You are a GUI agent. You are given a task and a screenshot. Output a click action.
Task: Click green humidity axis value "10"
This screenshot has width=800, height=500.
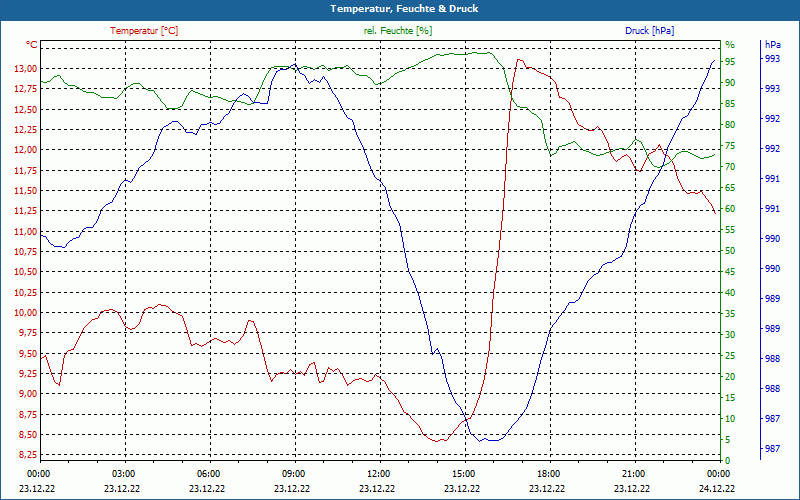pos(730,419)
